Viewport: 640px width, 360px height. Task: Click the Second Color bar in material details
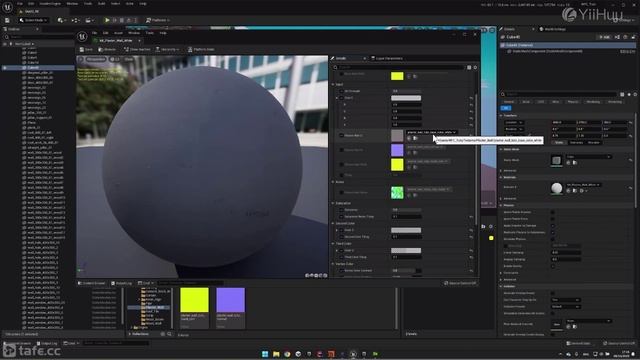pyautogui.click(x=406, y=230)
